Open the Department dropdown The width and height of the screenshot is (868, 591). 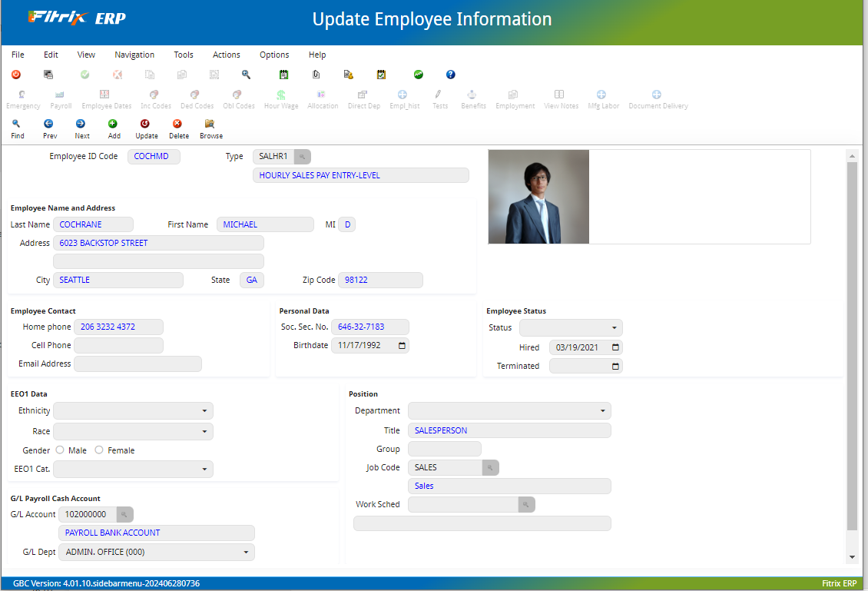coord(601,410)
